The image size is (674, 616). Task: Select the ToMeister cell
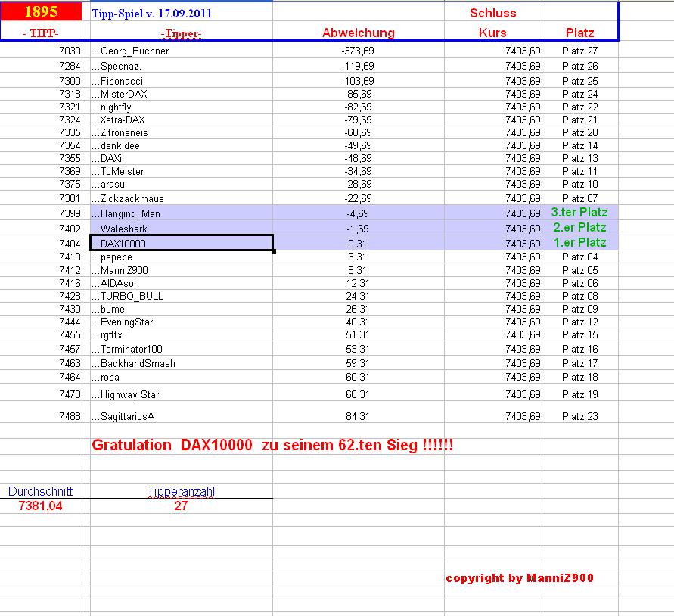(182, 171)
